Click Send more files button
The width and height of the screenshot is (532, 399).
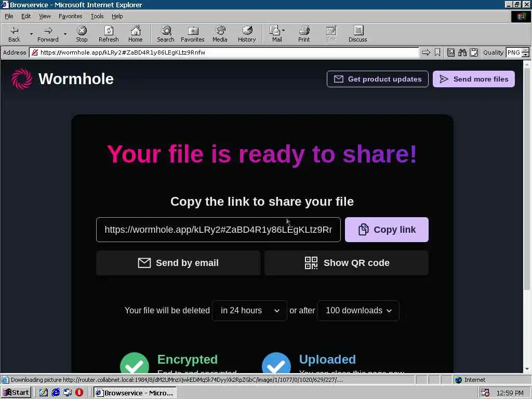click(474, 79)
